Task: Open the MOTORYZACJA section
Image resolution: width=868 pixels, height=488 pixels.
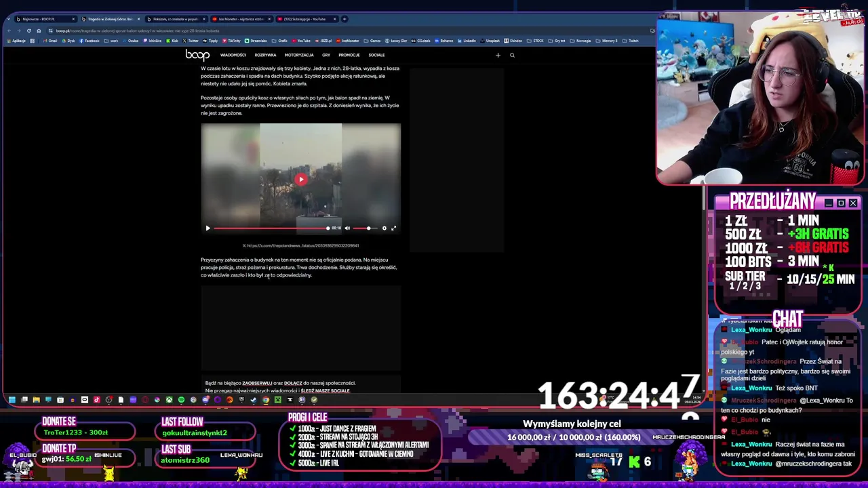Action: pyautogui.click(x=299, y=55)
